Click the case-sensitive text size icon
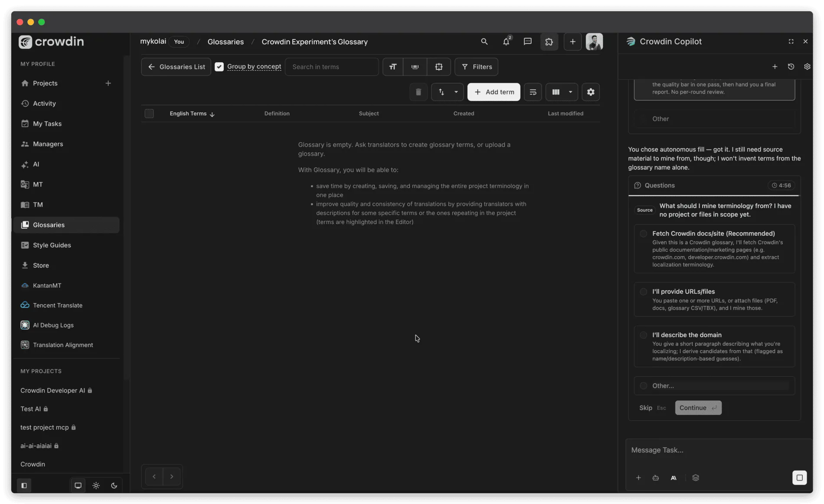 [393, 67]
